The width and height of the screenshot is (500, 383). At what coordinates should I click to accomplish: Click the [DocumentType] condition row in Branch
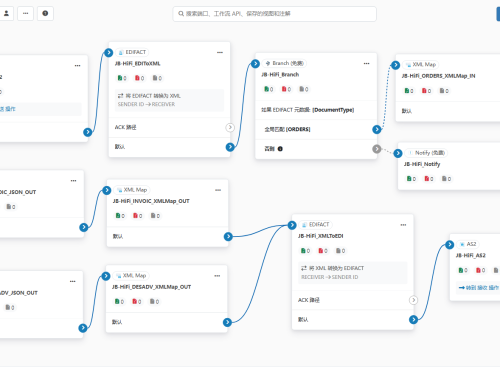click(316, 110)
